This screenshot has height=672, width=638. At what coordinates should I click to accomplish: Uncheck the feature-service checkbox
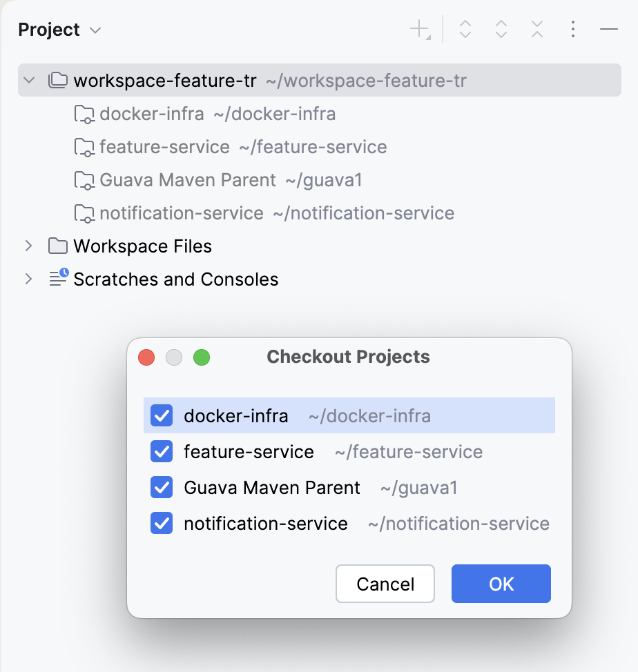tap(161, 451)
